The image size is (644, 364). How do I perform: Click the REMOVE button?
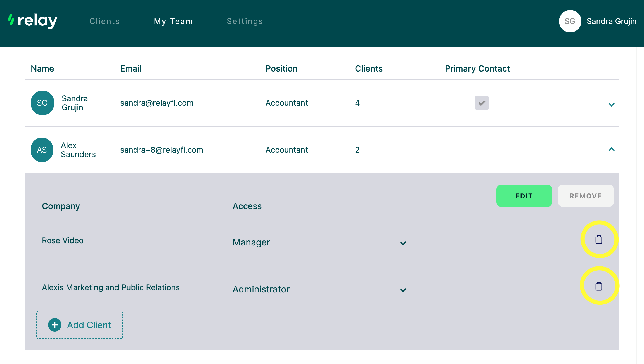tap(586, 196)
